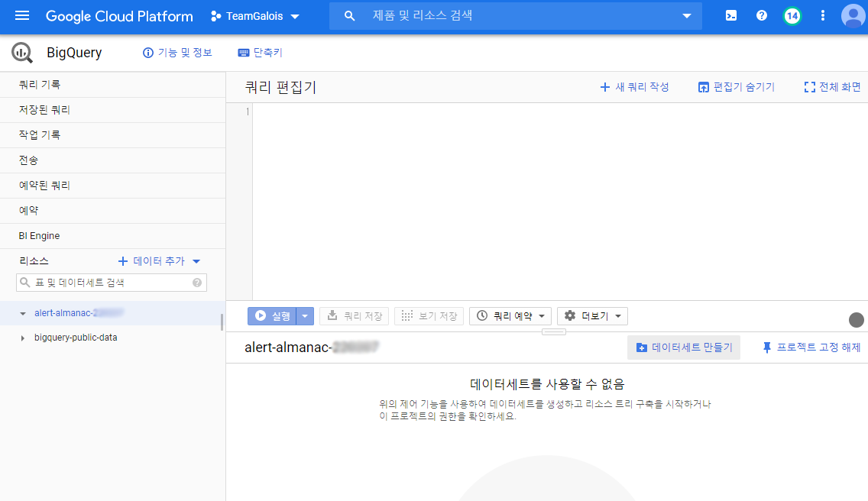
Task: Select 예약 in sidebar
Action: pyautogui.click(x=113, y=211)
